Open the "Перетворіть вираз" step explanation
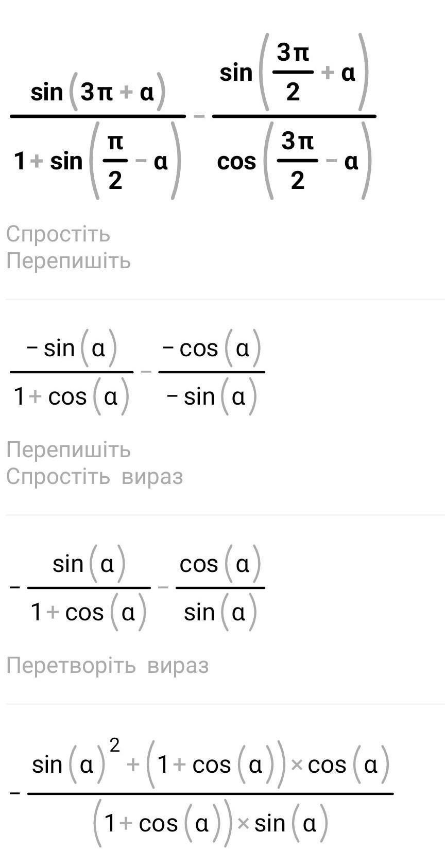The width and height of the screenshot is (445, 868). [x=108, y=666]
